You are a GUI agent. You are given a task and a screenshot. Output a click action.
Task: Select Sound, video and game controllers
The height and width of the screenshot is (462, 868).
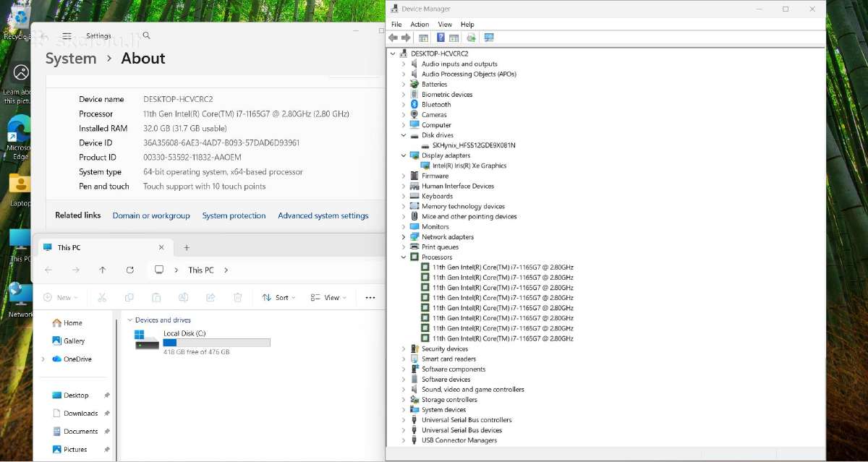point(473,389)
